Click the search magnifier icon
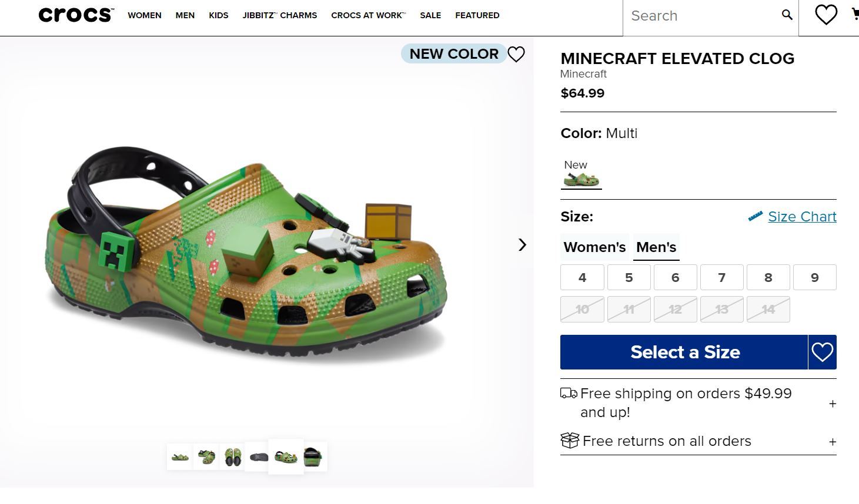This screenshot has height=504, width=859. [787, 15]
